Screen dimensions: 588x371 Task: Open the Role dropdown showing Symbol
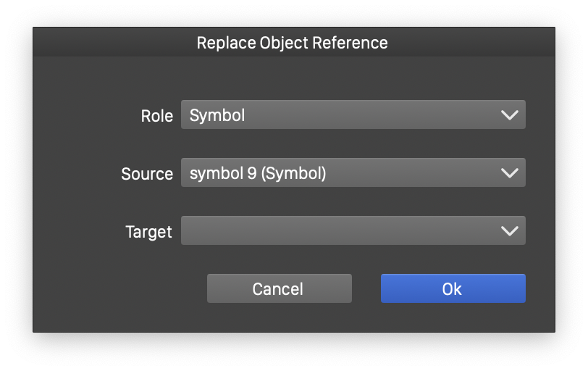[x=353, y=115]
